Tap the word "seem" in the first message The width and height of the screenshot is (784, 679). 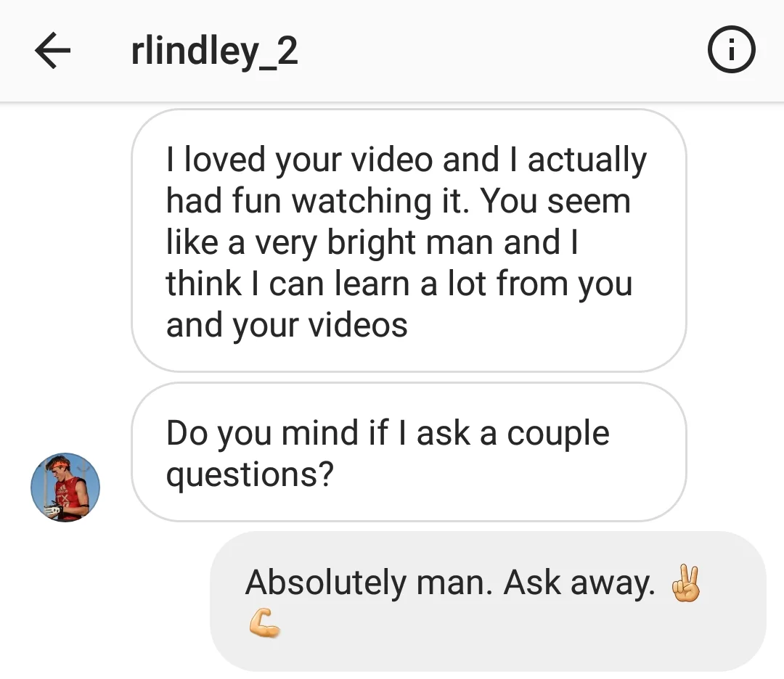tap(589, 202)
